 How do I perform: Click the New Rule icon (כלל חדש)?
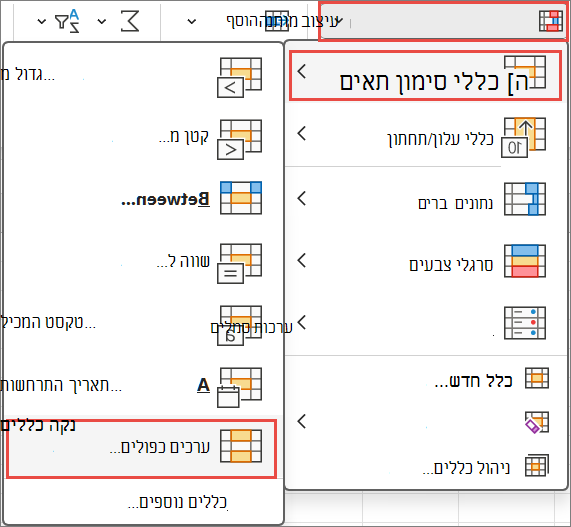(x=537, y=378)
